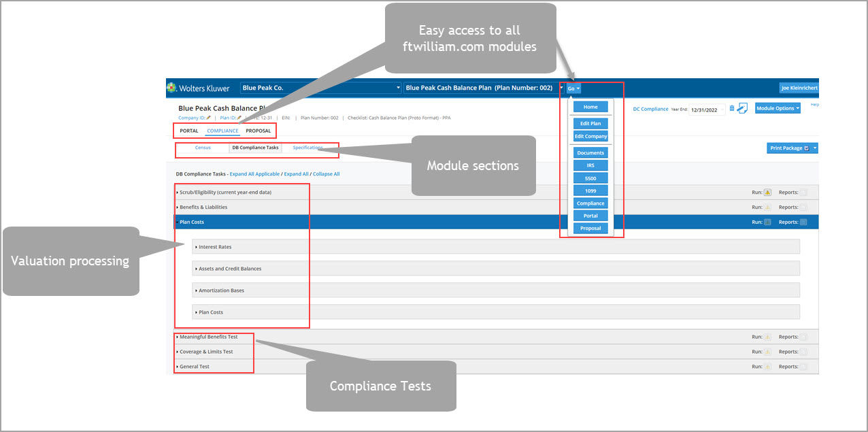This screenshot has width=868, height=432.
Task: Click the edit icon left of Module Options
Action: pyautogui.click(x=742, y=108)
